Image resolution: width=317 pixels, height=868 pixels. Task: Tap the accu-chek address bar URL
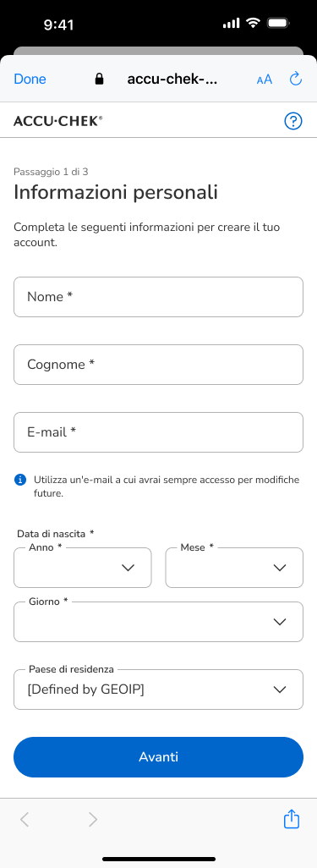(x=172, y=80)
